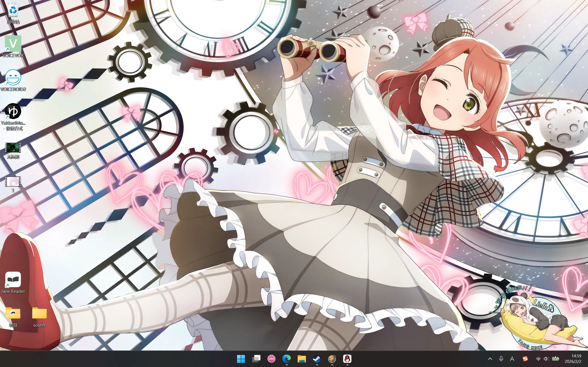Open the QQ penguin taskbar app
This screenshot has width=588, height=367.
347,359
